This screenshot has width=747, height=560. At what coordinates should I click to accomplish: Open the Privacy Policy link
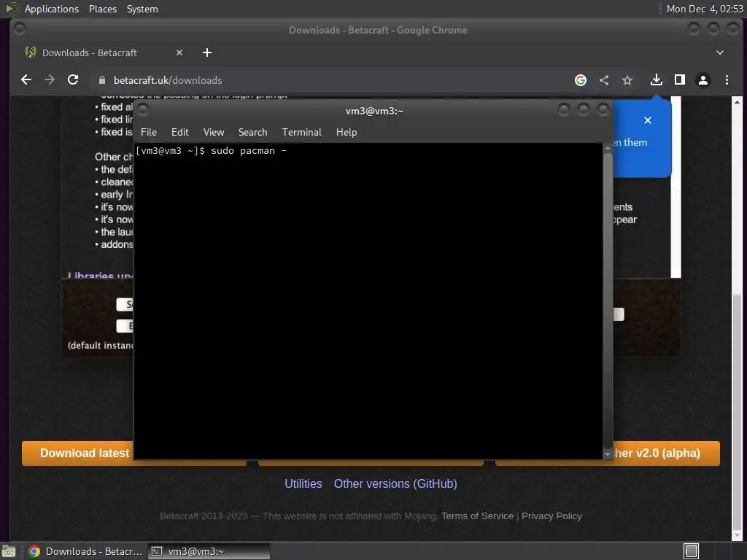(551, 516)
